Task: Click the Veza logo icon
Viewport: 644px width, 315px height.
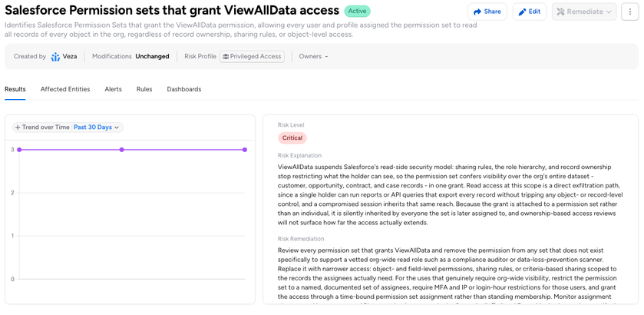Action: 55,57
